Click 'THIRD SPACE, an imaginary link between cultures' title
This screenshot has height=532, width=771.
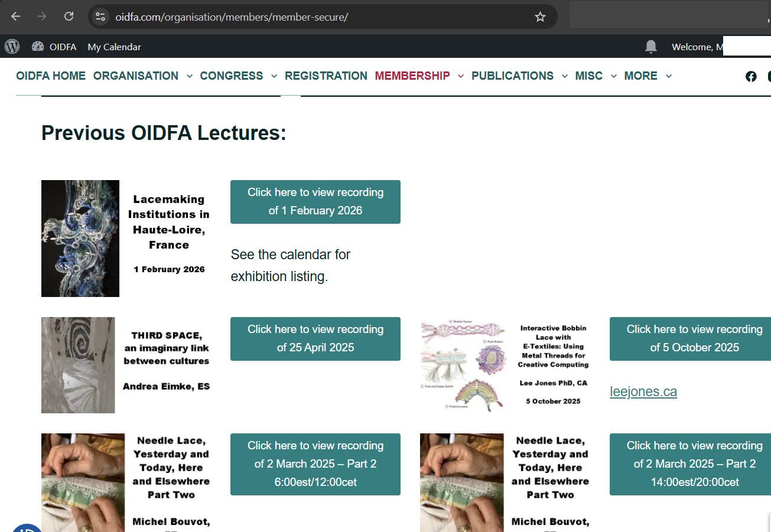(x=167, y=348)
